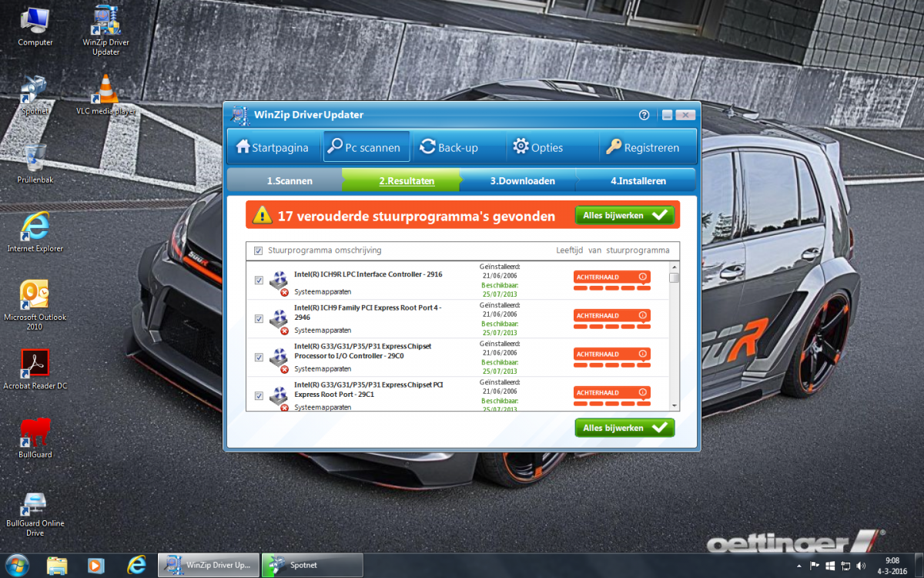Click device icon of ICH9R LPC Interface Controller
This screenshot has width=924, height=578.
(x=279, y=283)
